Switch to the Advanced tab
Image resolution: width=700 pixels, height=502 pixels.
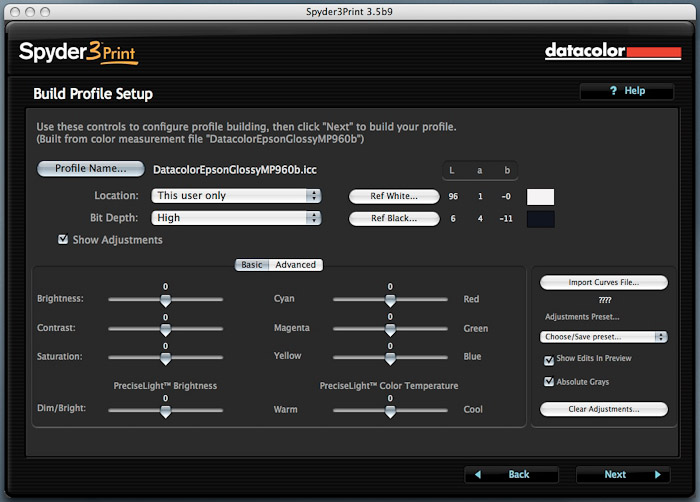click(x=296, y=265)
